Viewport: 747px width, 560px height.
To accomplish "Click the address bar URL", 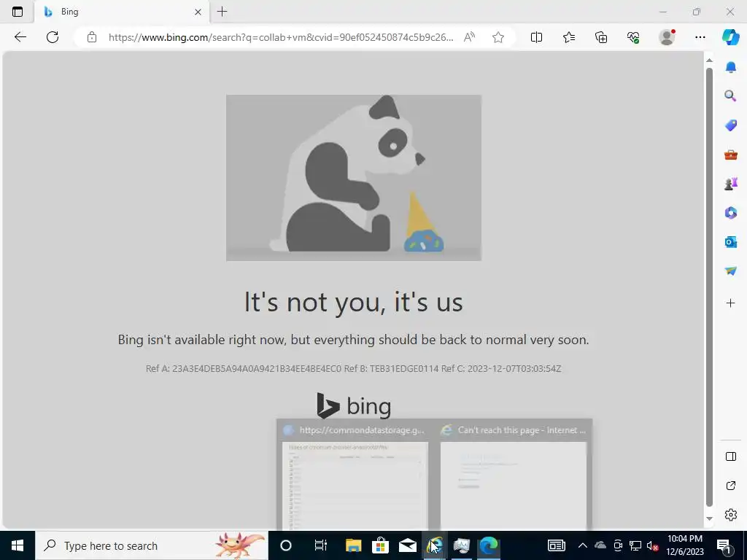I will (281, 37).
